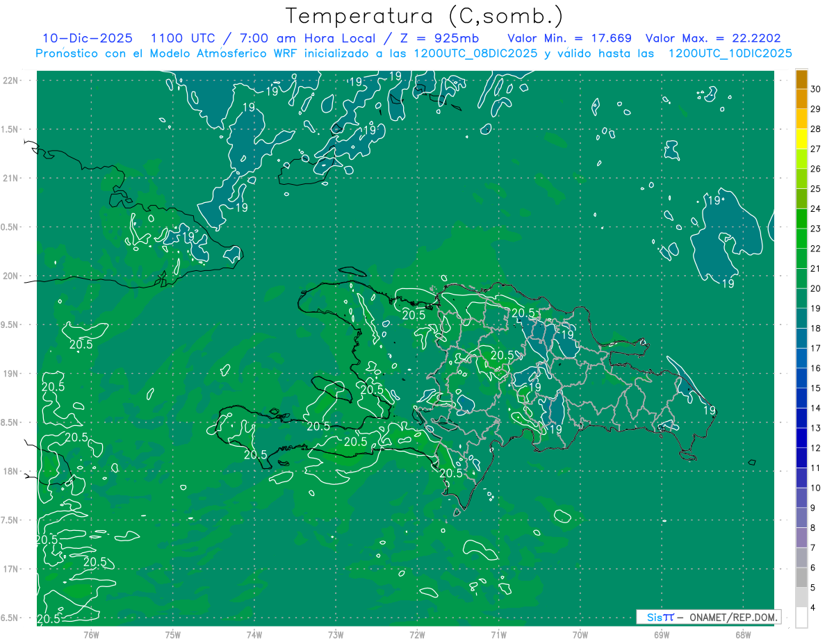Click color scale label "26"
This screenshot has height=644, width=834.
click(x=817, y=169)
